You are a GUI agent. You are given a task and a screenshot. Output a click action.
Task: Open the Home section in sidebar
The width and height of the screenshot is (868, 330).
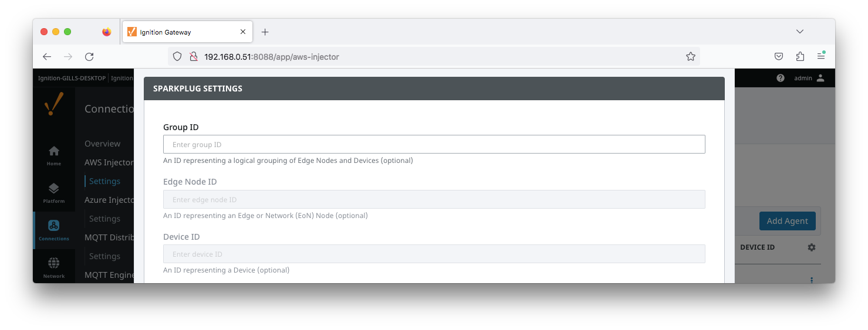pos(53,155)
